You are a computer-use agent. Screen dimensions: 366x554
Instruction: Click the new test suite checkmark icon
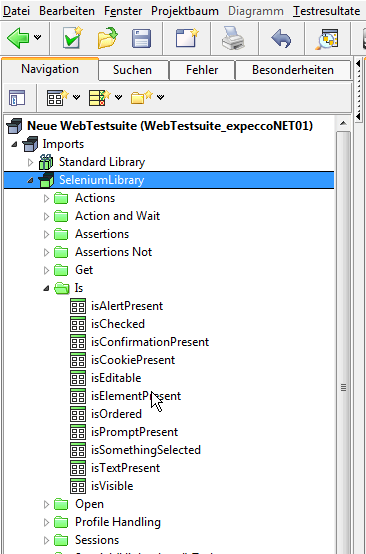click(72, 38)
